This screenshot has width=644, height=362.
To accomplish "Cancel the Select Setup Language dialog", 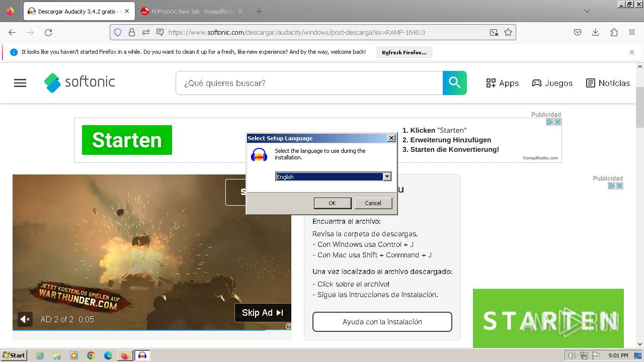I will [373, 203].
